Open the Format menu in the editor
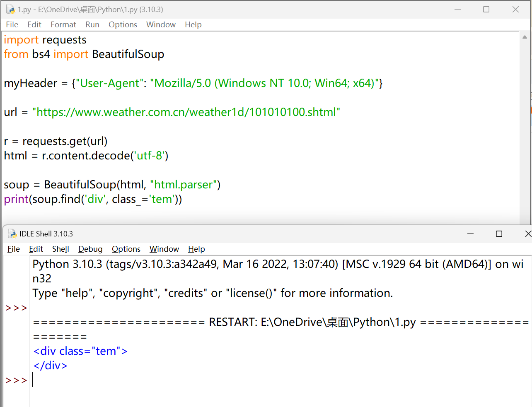The image size is (532, 407). (x=63, y=25)
